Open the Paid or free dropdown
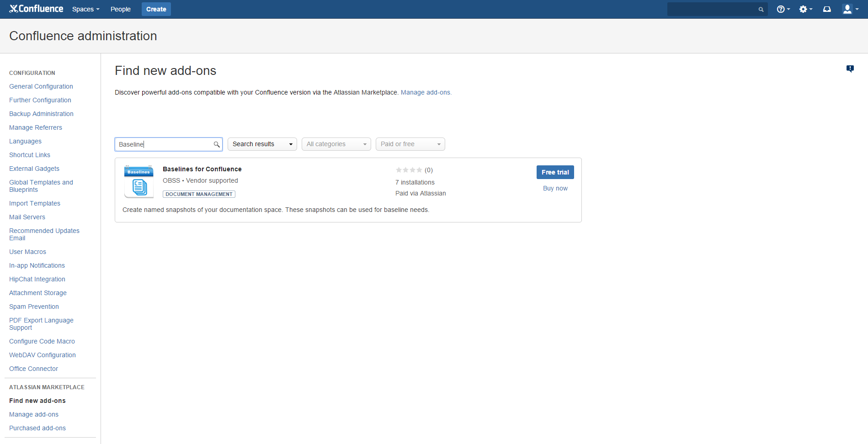Image resolution: width=868 pixels, height=444 pixels. coord(410,144)
